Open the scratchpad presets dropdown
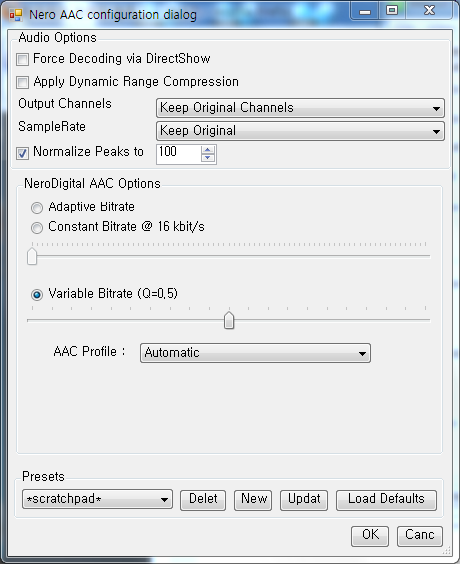The height and width of the screenshot is (564, 460). coord(97,499)
